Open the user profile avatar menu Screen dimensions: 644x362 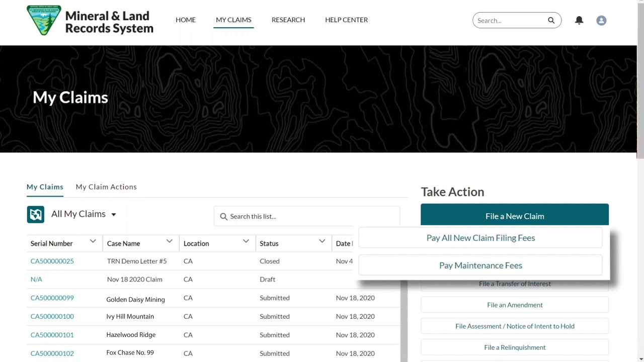[601, 21]
